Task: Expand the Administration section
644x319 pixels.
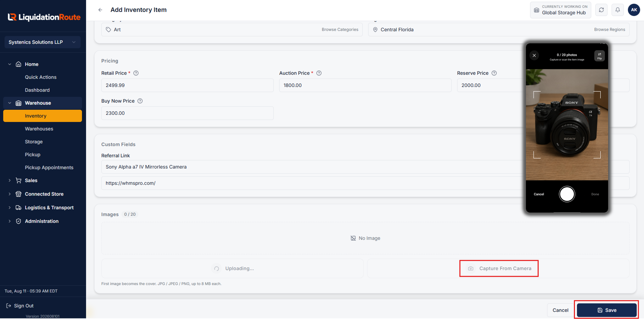Action: point(10,221)
